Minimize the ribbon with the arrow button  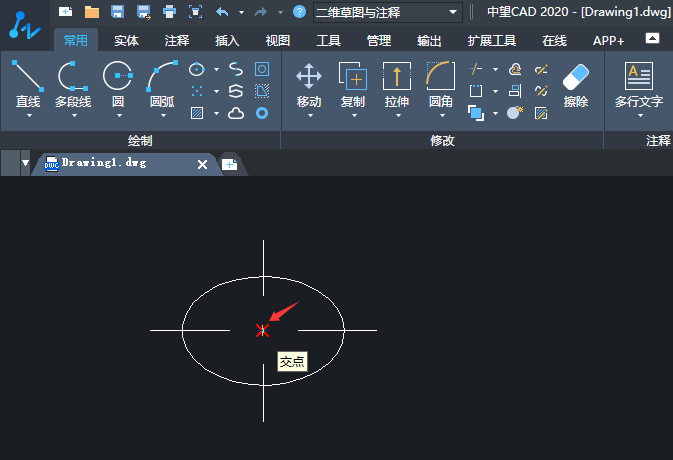pos(652,38)
